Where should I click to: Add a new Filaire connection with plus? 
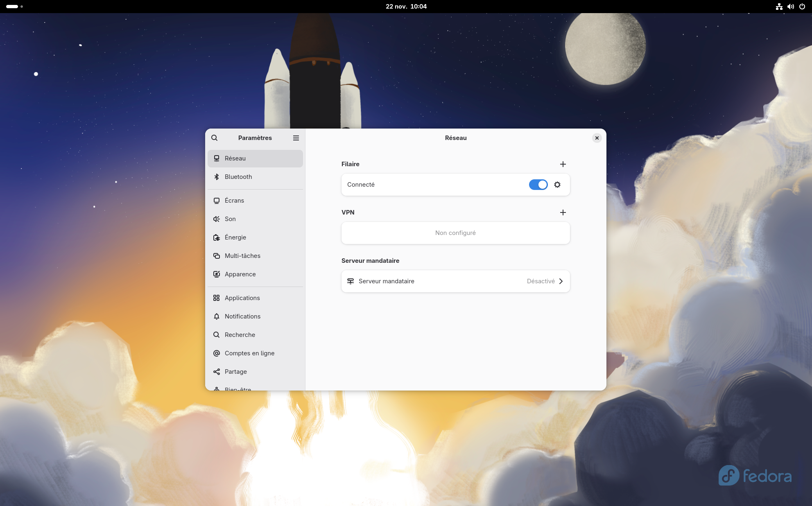click(563, 164)
